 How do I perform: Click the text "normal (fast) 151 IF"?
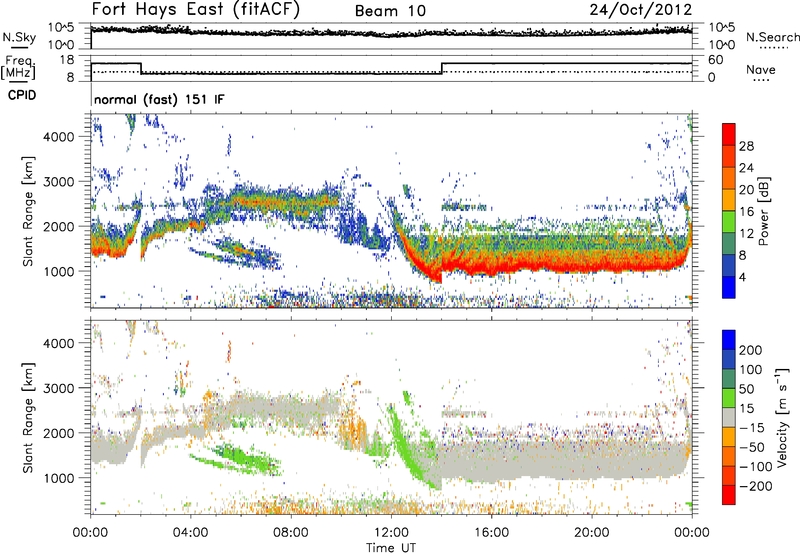click(x=159, y=99)
